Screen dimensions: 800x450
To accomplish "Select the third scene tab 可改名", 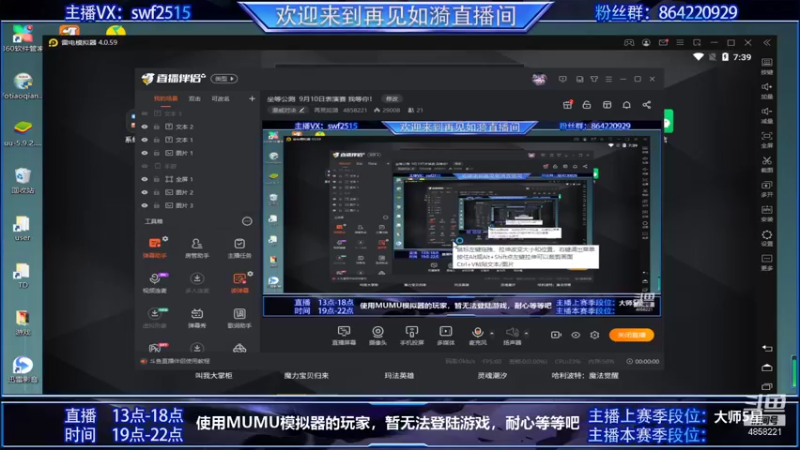I will [x=220, y=98].
